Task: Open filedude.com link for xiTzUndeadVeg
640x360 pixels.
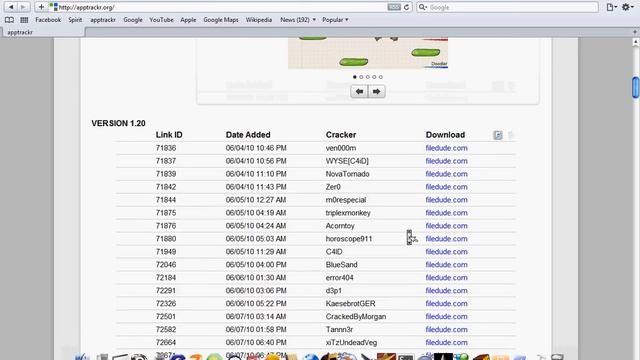Action: 447,342
